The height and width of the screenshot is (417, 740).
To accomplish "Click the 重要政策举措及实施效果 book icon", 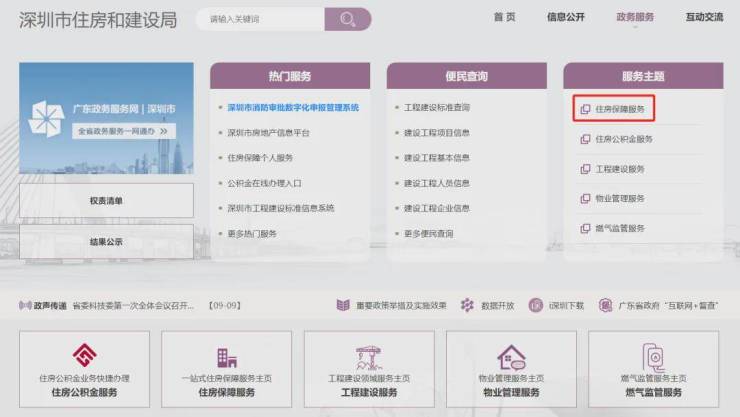I will click(343, 305).
